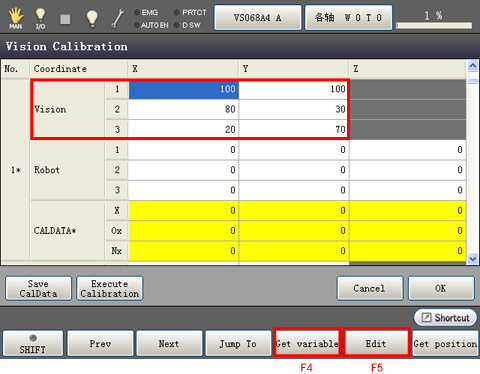The image size is (480, 374).
Task: Click the Prev function button
Action: tap(100, 343)
